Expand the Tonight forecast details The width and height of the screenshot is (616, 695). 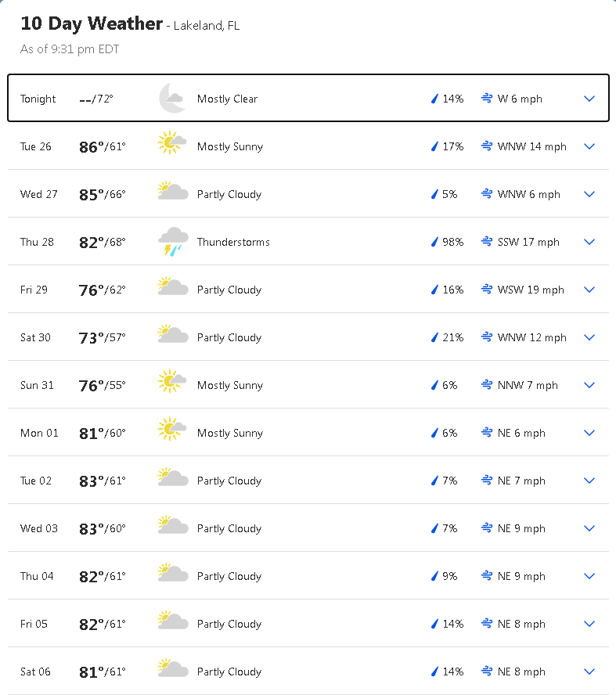(589, 99)
